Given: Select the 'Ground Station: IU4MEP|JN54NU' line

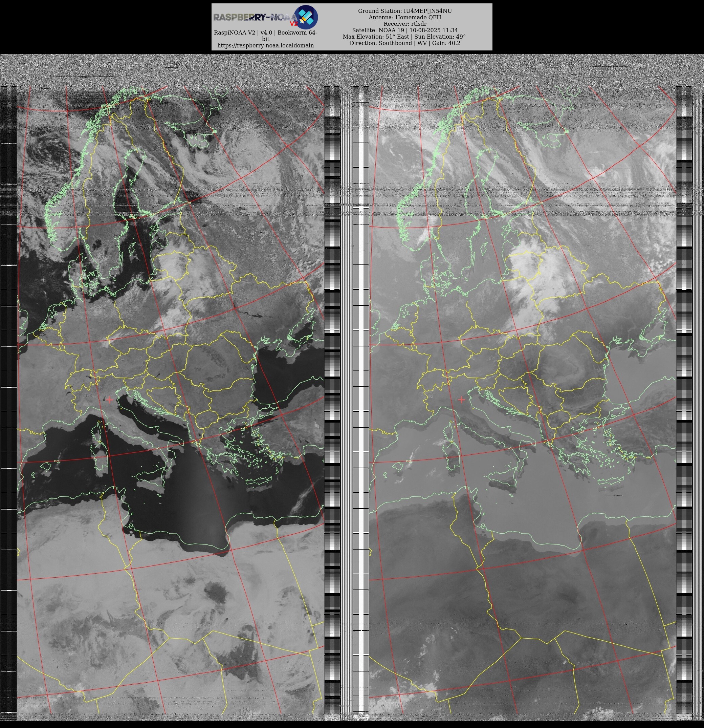Looking at the screenshot, I should pos(405,11).
